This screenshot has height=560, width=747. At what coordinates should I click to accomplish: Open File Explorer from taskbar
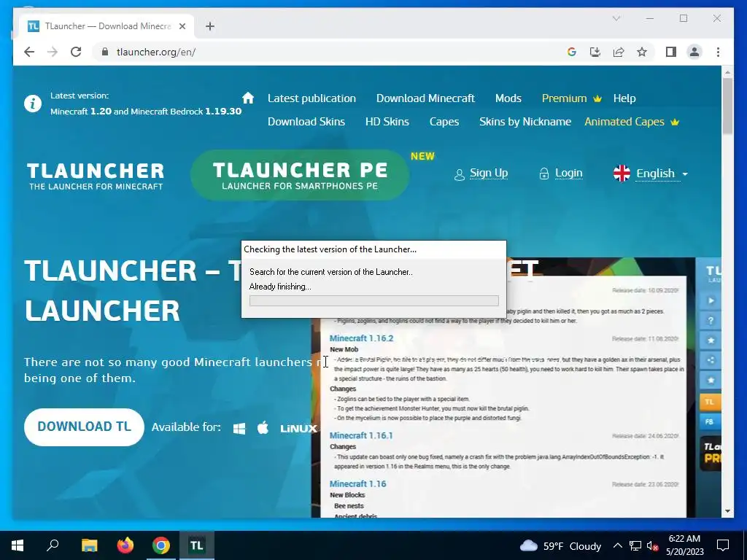click(x=89, y=545)
